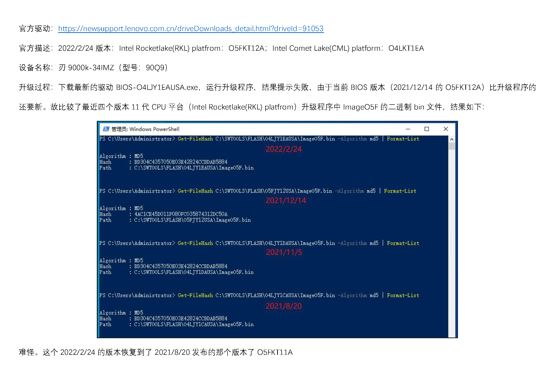The image size is (555, 392).
Task: Click the PowerShell vertical scrollbar thumb
Action: (x=452, y=146)
